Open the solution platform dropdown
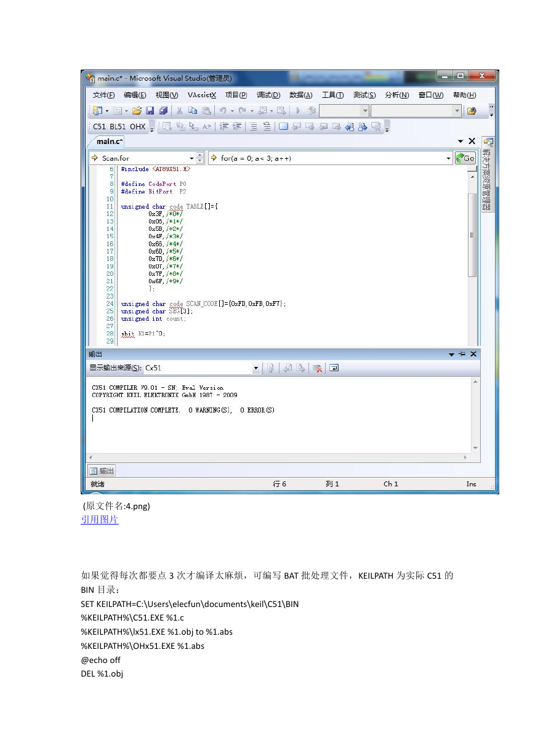Viewport: 535px width, 756px height. pyautogui.click(x=457, y=111)
